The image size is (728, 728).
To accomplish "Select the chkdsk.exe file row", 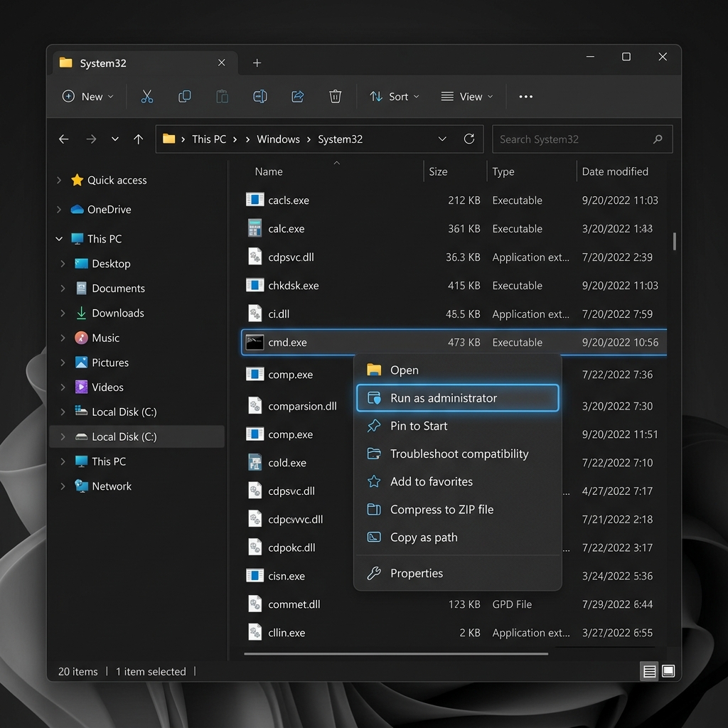I will click(454, 285).
